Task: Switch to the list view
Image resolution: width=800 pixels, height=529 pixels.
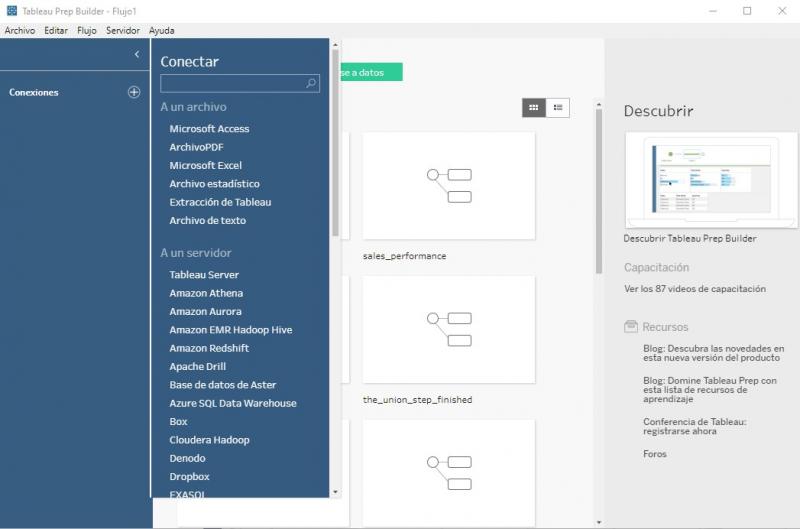Action: tap(558, 107)
